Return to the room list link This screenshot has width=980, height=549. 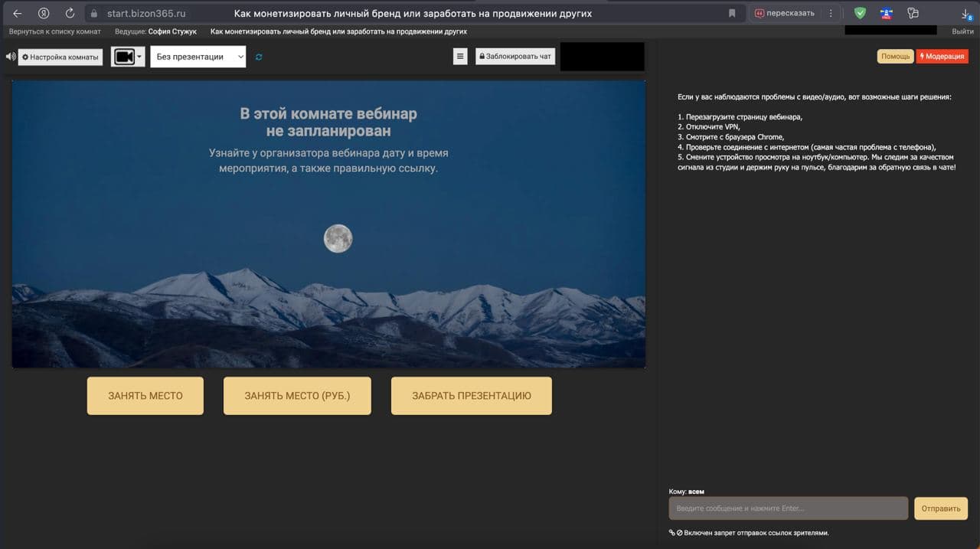[x=55, y=31]
